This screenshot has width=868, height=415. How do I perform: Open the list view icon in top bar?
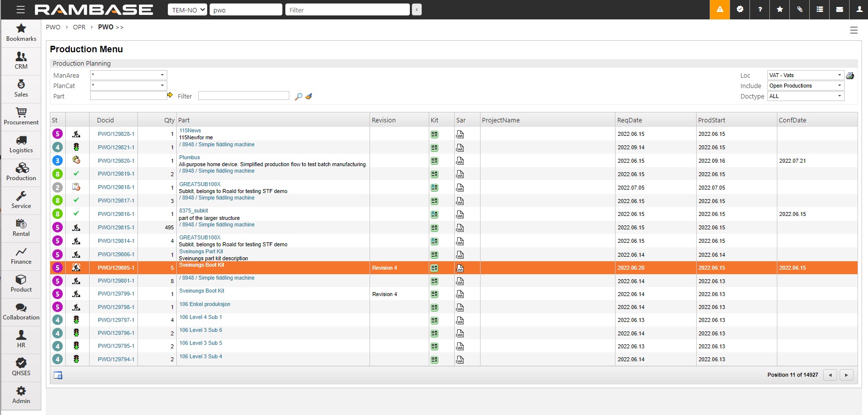tap(819, 9)
